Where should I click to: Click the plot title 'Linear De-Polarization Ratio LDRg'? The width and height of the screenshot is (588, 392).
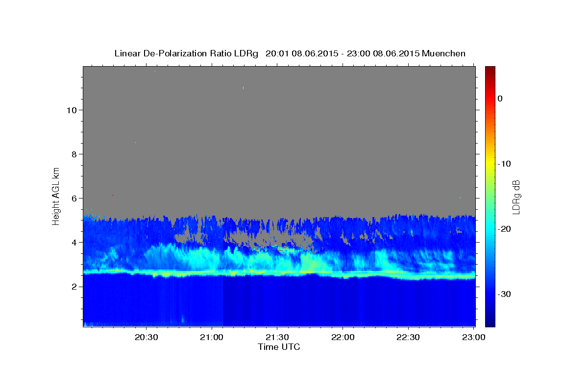click(186, 53)
